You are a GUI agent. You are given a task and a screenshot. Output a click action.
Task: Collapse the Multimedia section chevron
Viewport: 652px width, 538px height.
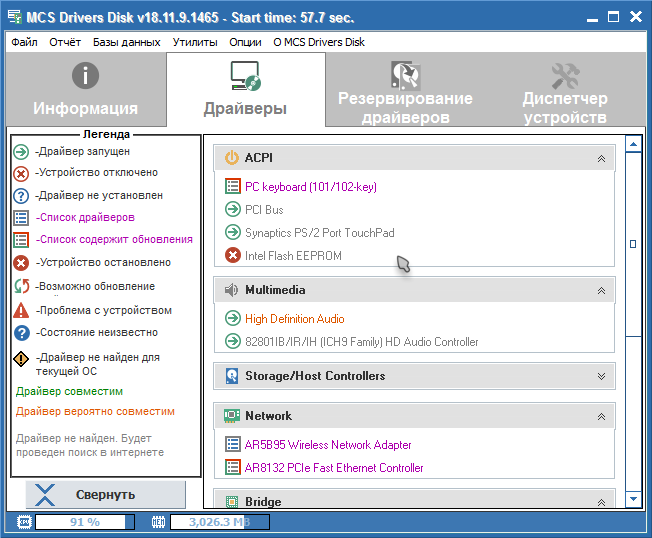(x=601, y=290)
